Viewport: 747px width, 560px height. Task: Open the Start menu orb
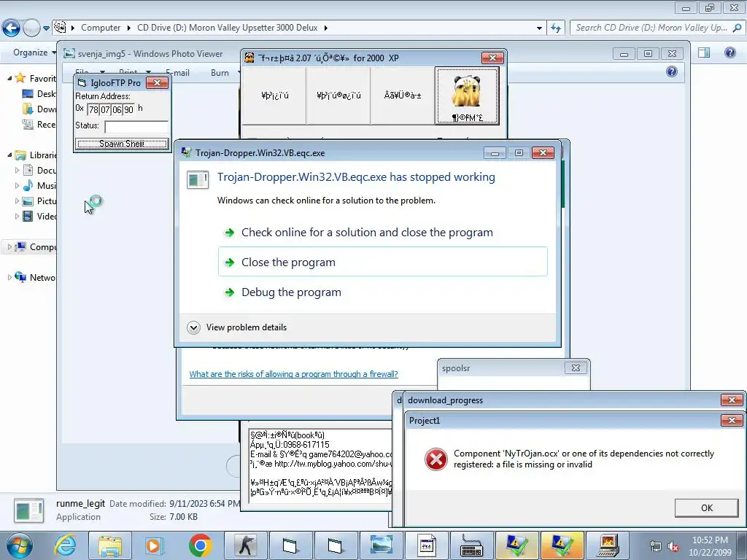(20, 545)
